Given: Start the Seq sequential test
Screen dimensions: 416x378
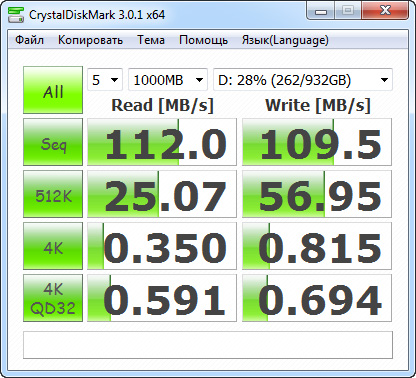Looking at the screenshot, I should (x=53, y=142).
